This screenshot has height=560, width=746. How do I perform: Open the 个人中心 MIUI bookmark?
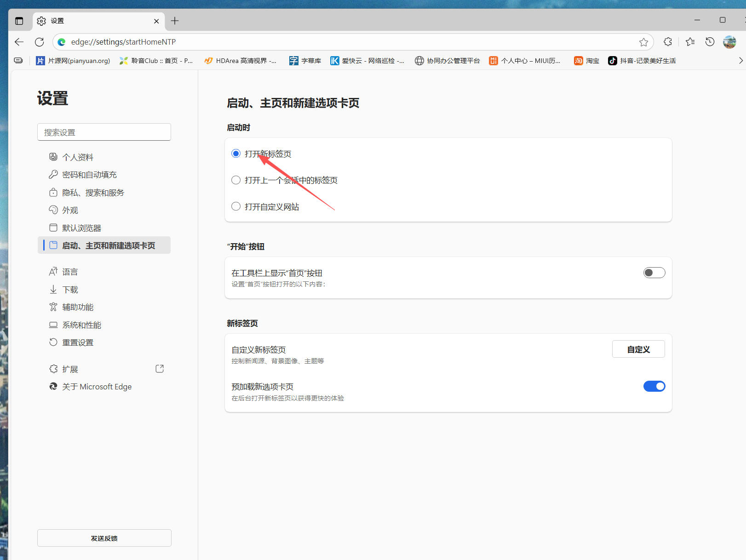tap(525, 61)
